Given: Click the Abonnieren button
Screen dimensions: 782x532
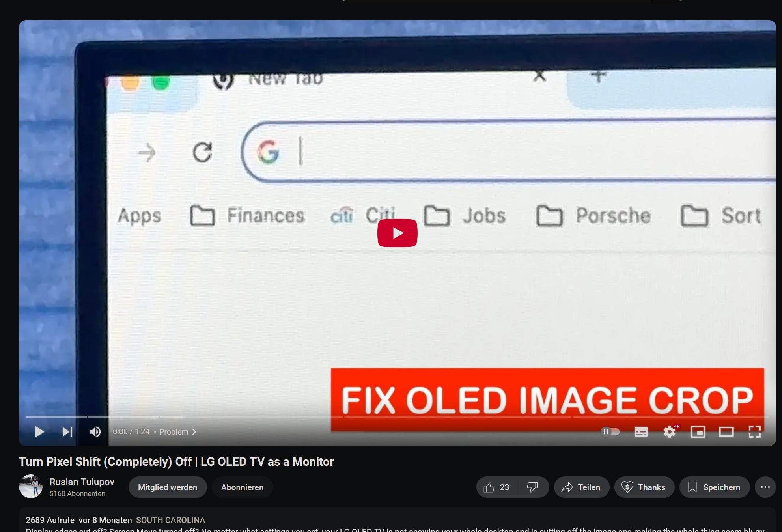Looking at the screenshot, I should coord(242,487).
